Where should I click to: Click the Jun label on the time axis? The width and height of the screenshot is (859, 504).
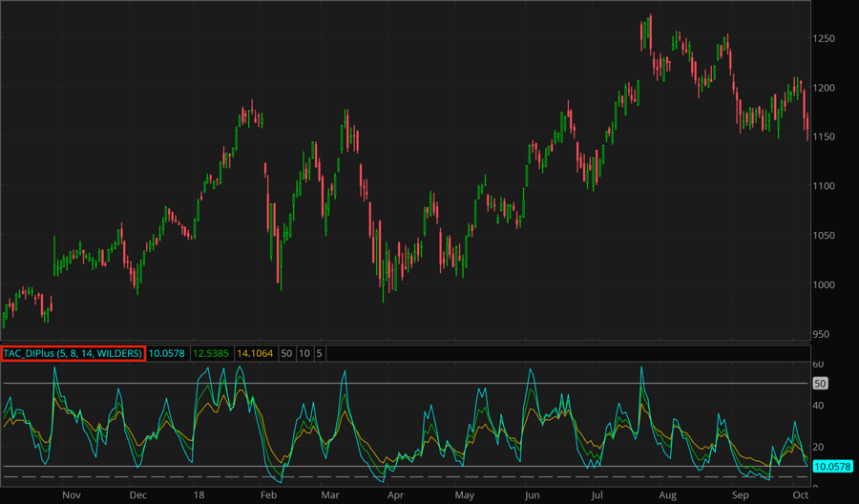click(533, 495)
